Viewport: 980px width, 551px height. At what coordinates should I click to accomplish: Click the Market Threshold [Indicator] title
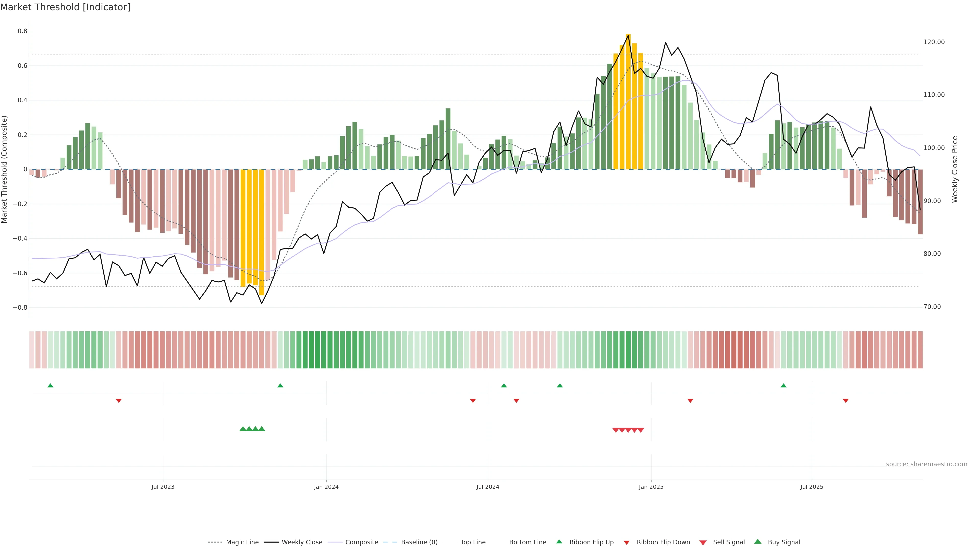(x=65, y=7)
